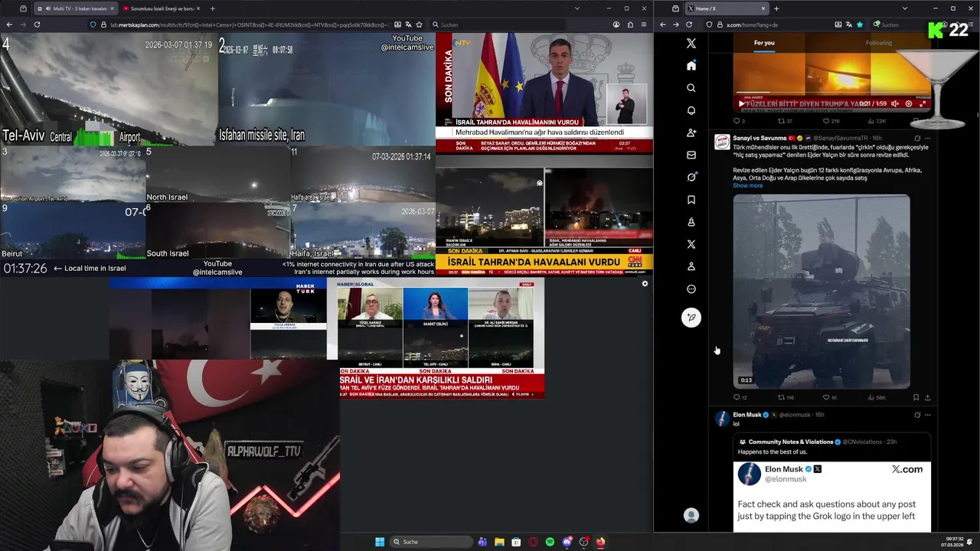Switch to the Following tab
Screen dimensions: 980x551
878,43
